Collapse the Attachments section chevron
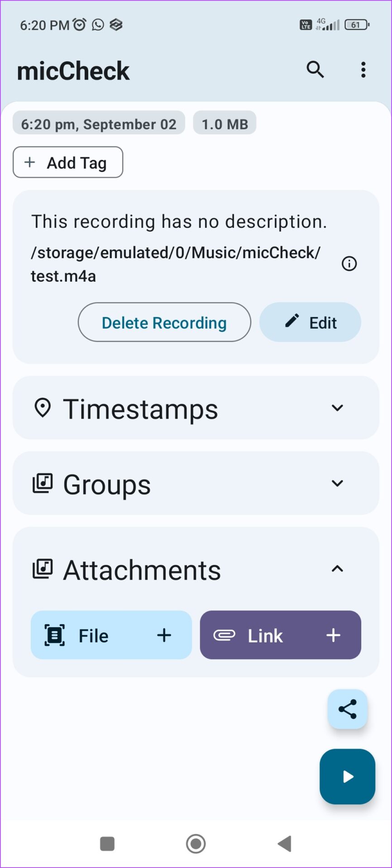The height and width of the screenshot is (868, 392). (337, 569)
